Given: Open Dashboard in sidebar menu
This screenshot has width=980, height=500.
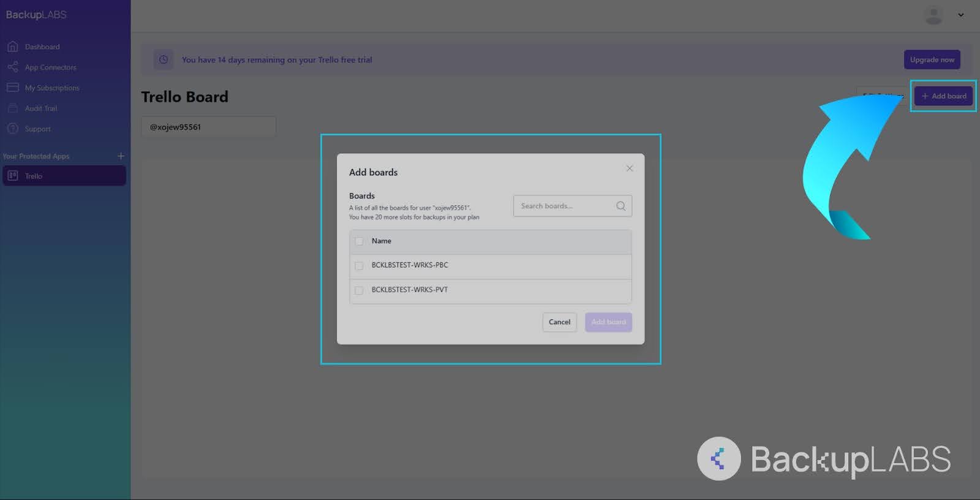Looking at the screenshot, I should pos(42,47).
